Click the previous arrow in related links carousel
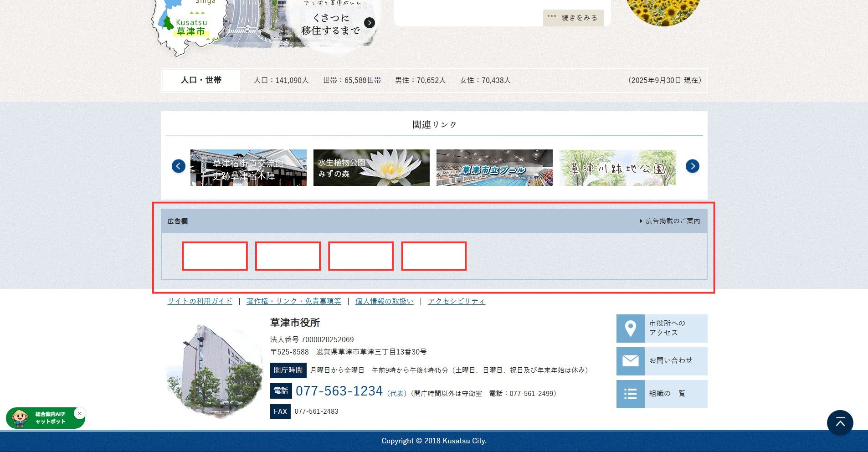868x452 pixels. (x=179, y=166)
